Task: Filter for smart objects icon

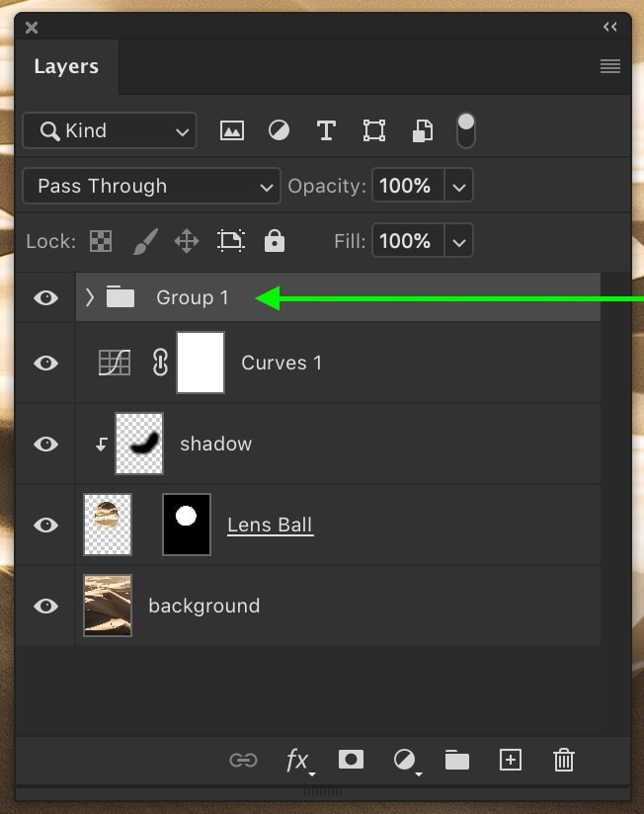Action: pyautogui.click(x=423, y=130)
